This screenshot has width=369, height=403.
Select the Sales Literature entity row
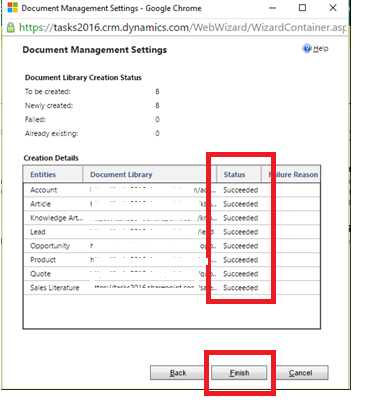point(172,288)
